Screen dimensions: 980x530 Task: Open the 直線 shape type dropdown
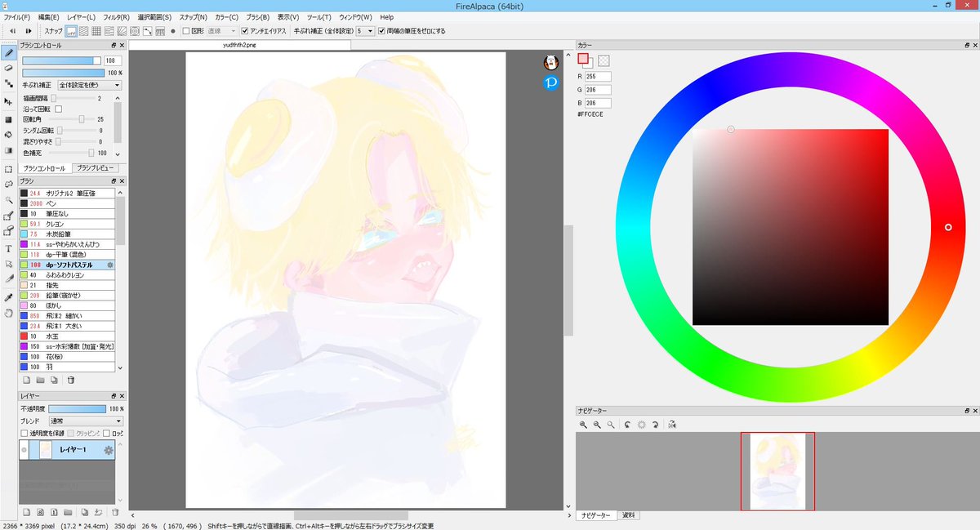coord(222,31)
